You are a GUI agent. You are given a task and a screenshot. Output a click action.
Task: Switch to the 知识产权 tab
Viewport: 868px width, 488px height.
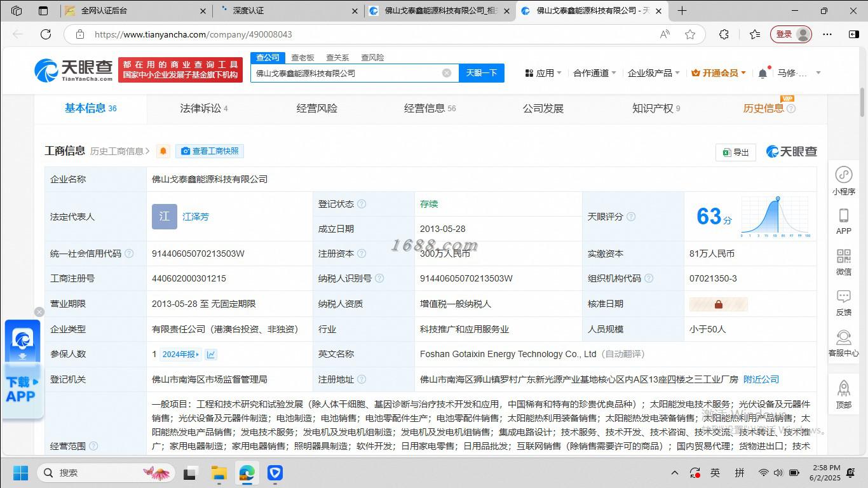coord(656,109)
